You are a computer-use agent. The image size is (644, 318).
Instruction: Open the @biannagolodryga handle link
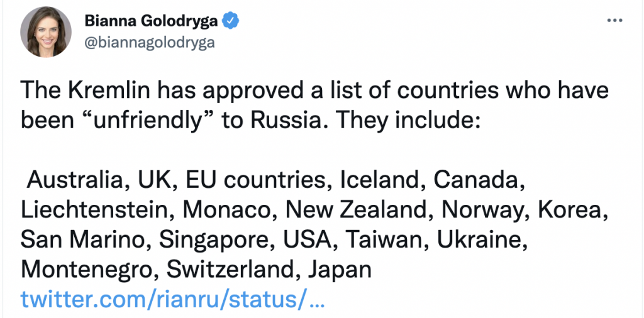150,42
